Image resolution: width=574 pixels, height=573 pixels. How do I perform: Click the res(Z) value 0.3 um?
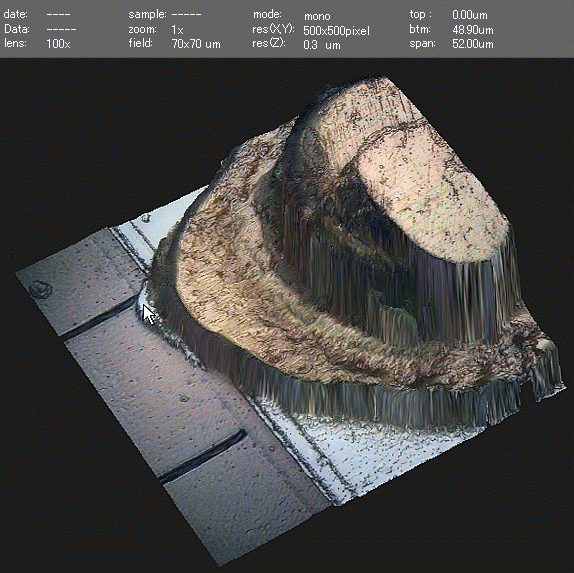[x=322, y=45]
